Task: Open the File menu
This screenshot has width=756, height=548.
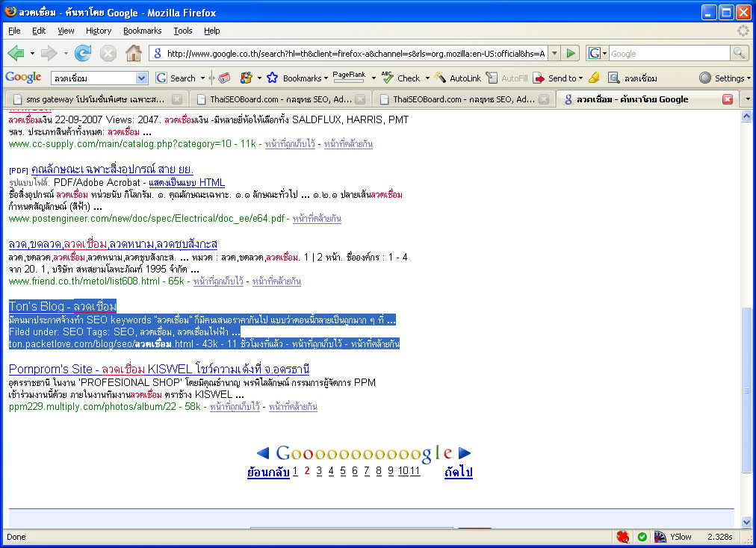Action: (14, 31)
